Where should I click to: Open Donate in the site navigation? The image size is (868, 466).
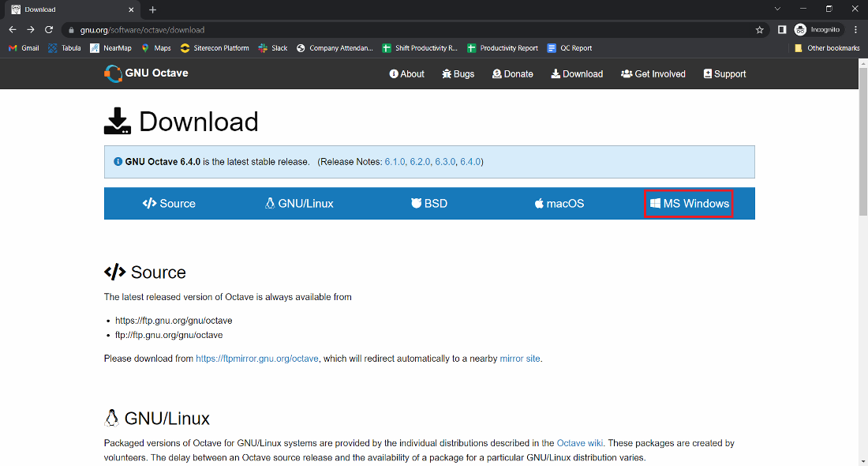[513, 73]
